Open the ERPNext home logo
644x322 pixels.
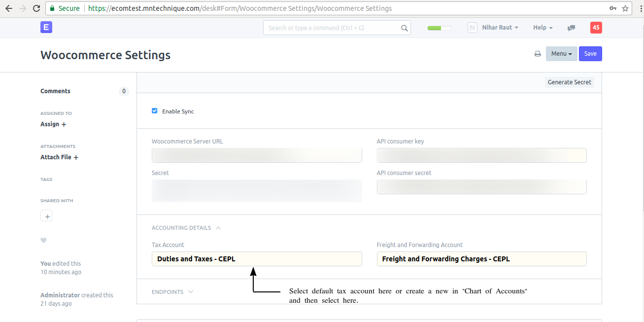click(46, 28)
